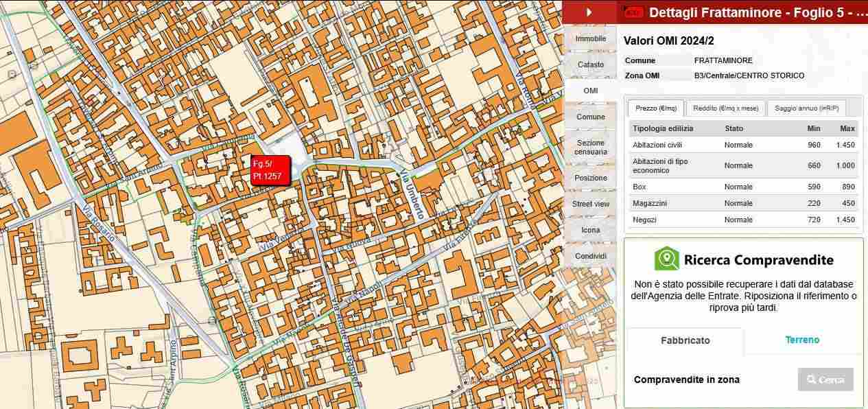Open the Sezione censuaria tab
Screen dimensions: 868x409
point(590,147)
